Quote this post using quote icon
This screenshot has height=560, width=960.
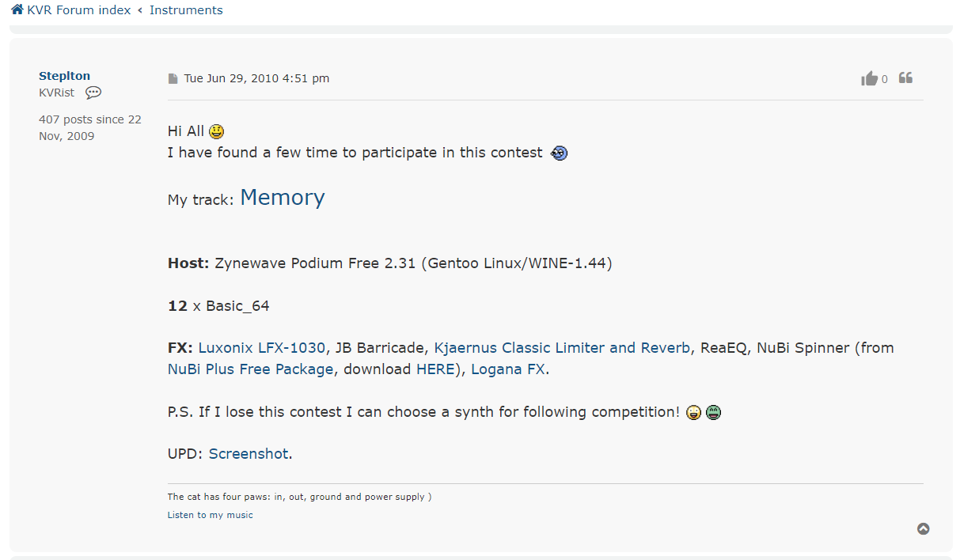(906, 78)
